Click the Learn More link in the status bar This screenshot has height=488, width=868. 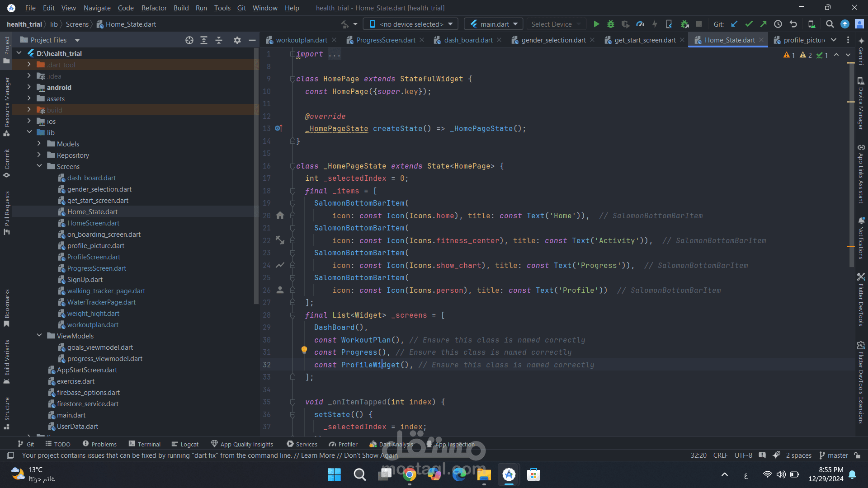click(318, 455)
